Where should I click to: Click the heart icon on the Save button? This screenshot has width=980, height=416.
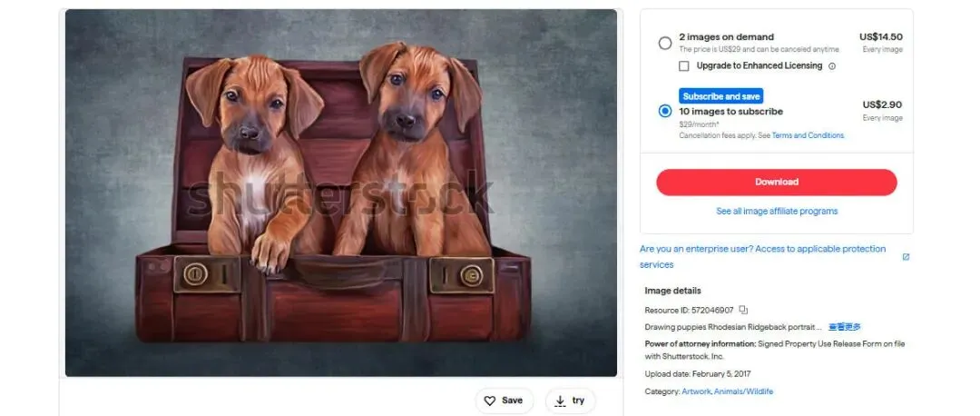tap(490, 401)
